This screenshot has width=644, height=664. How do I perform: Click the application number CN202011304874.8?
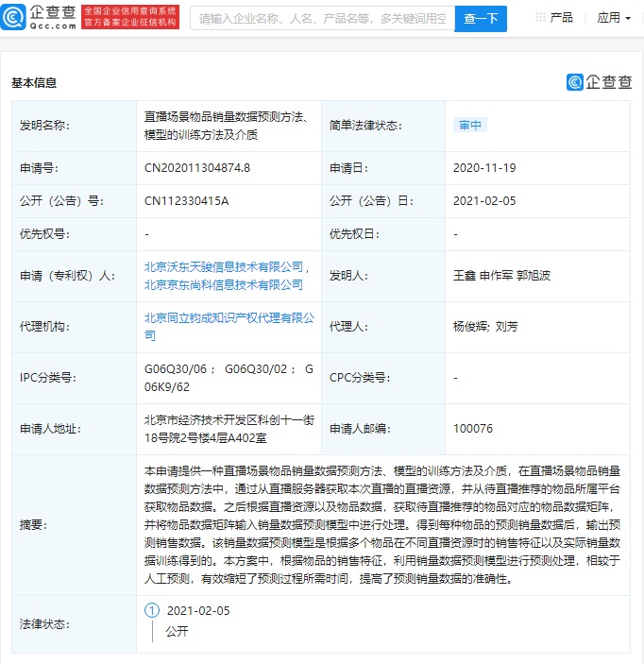click(197, 168)
